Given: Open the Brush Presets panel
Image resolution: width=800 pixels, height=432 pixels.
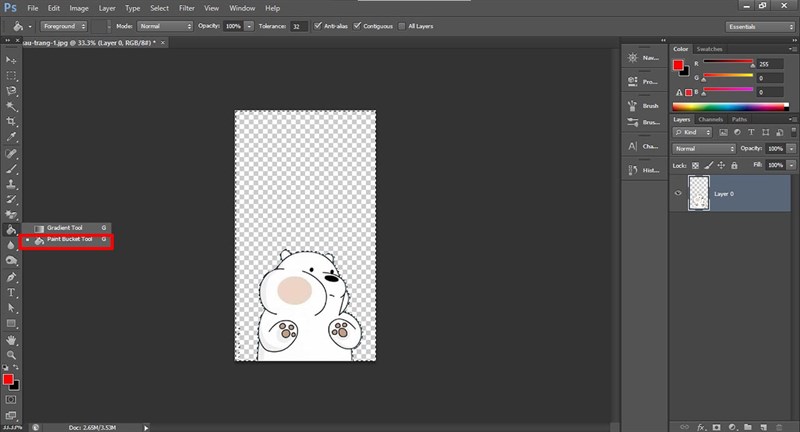Looking at the screenshot, I should coord(644,122).
